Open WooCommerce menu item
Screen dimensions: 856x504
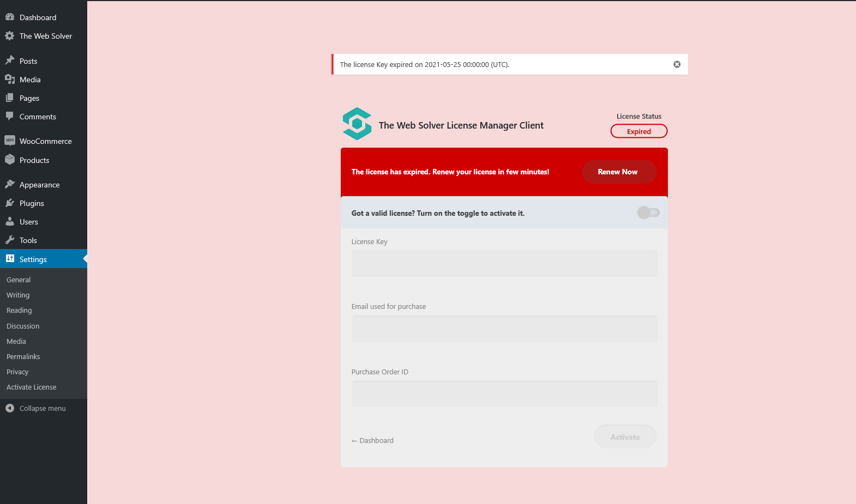[44, 141]
